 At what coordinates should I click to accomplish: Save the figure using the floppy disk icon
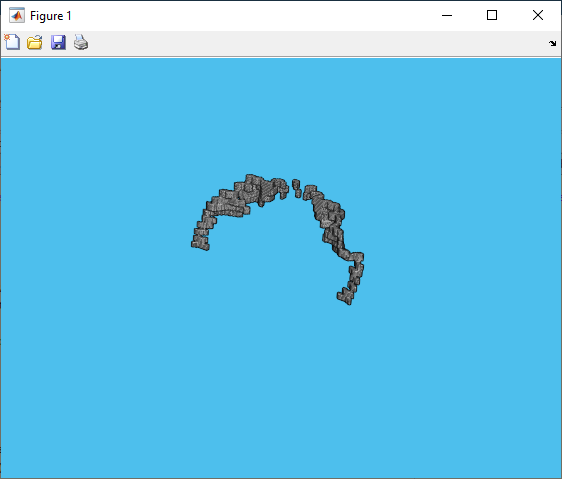tap(58, 42)
